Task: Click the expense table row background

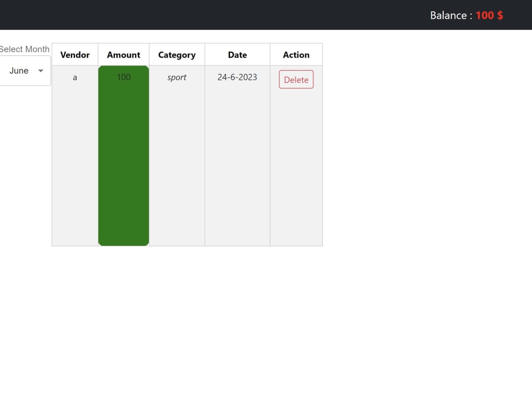Action: tap(237, 160)
